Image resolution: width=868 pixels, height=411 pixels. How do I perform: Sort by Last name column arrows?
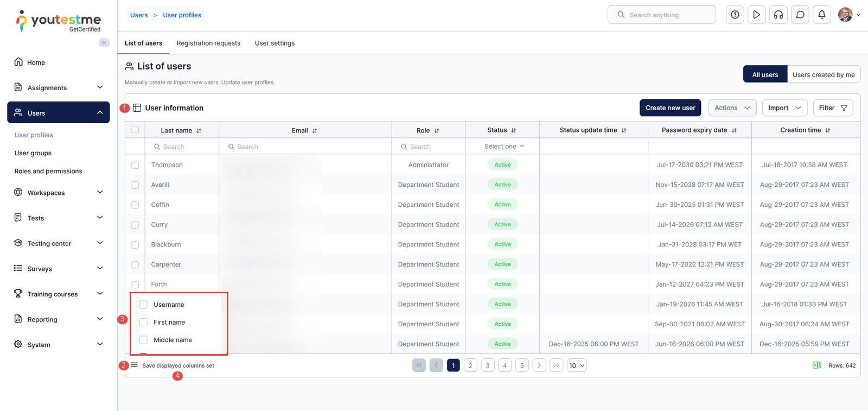(199, 131)
